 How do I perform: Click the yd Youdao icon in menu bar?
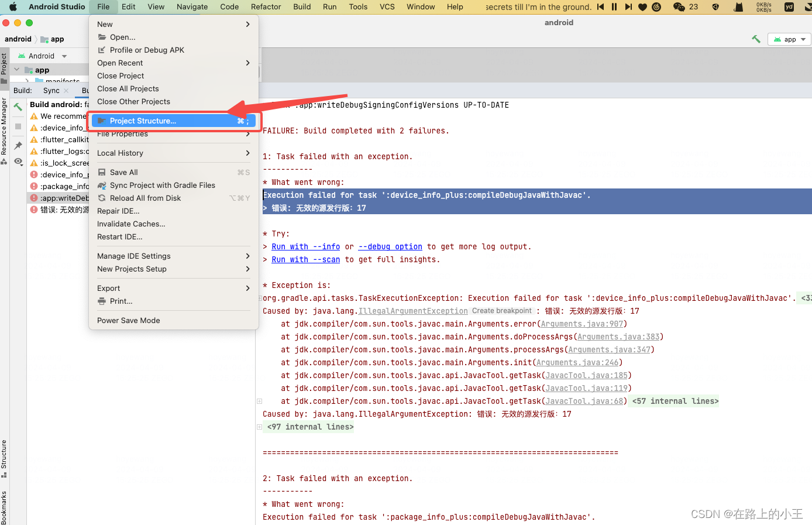pos(789,7)
